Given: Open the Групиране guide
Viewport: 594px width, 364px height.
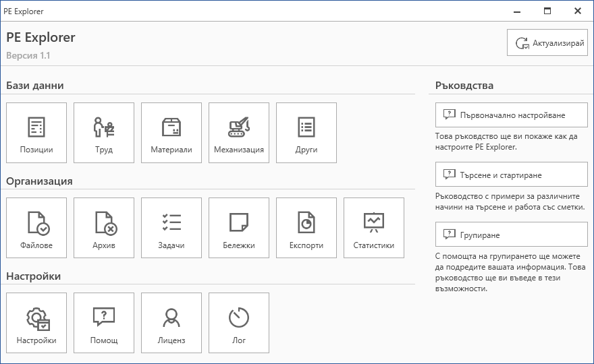Looking at the screenshot, I should 512,235.
